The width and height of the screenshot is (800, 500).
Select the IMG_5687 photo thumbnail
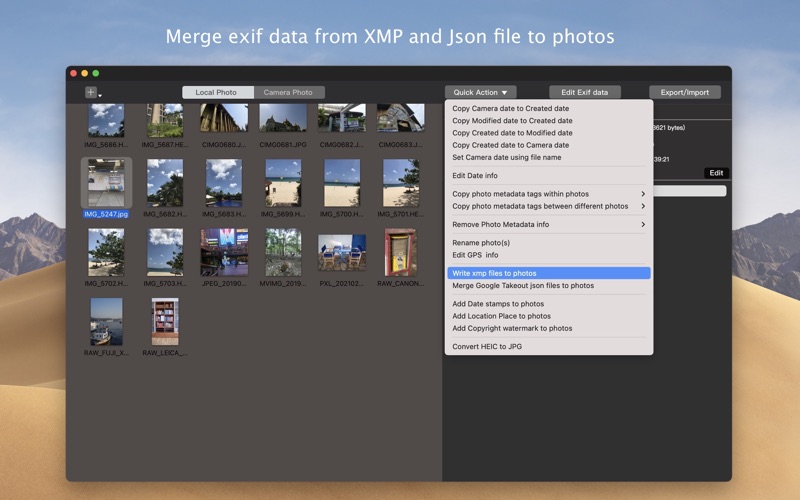click(165, 120)
